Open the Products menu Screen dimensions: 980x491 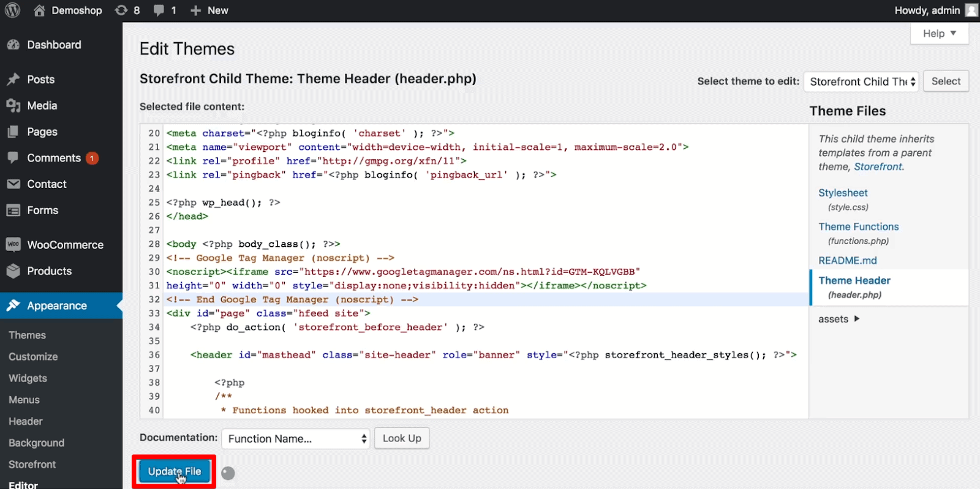(x=49, y=271)
